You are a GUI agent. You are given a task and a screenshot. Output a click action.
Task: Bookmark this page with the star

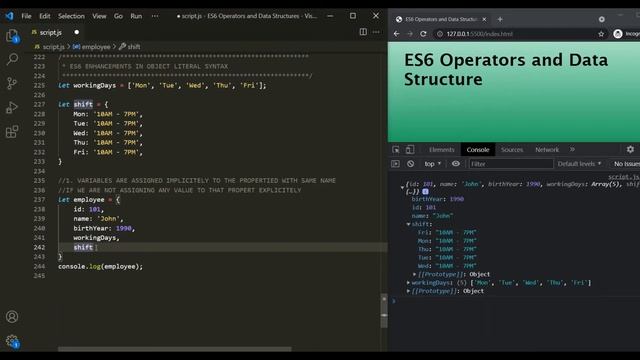[601, 34]
